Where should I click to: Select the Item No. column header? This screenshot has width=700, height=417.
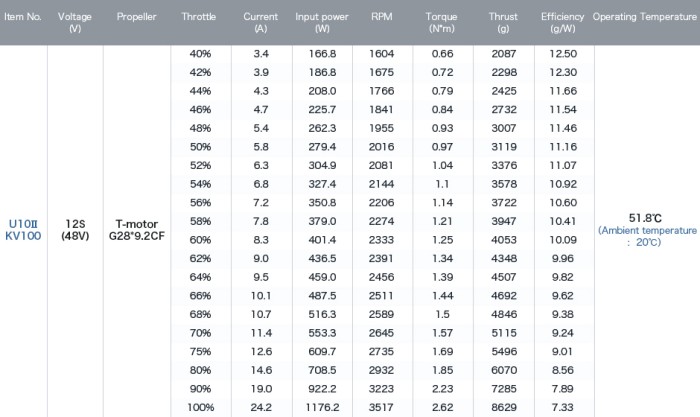pyautogui.click(x=23, y=17)
